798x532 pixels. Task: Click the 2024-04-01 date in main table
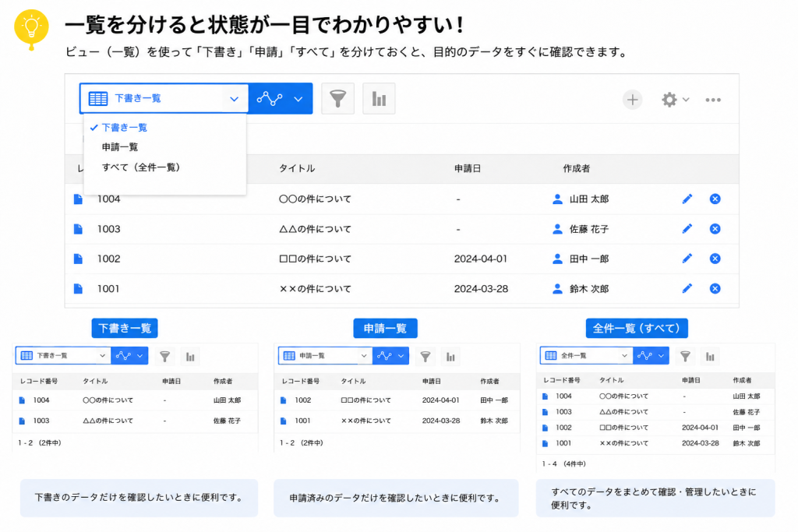click(x=480, y=259)
